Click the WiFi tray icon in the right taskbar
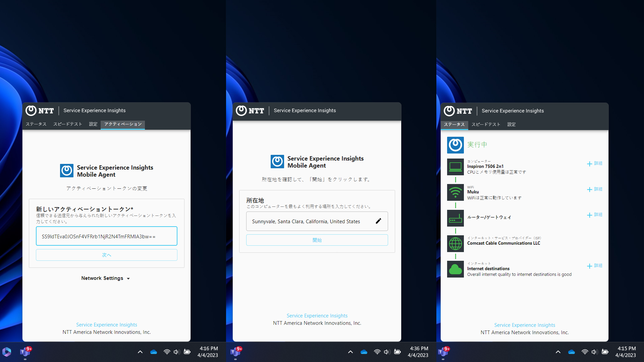This screenshot has height=362, width=644. coord(585,352)
